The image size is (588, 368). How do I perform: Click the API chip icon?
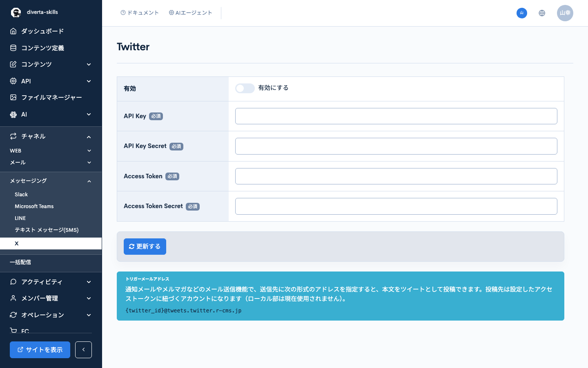[x=13, y=81]
